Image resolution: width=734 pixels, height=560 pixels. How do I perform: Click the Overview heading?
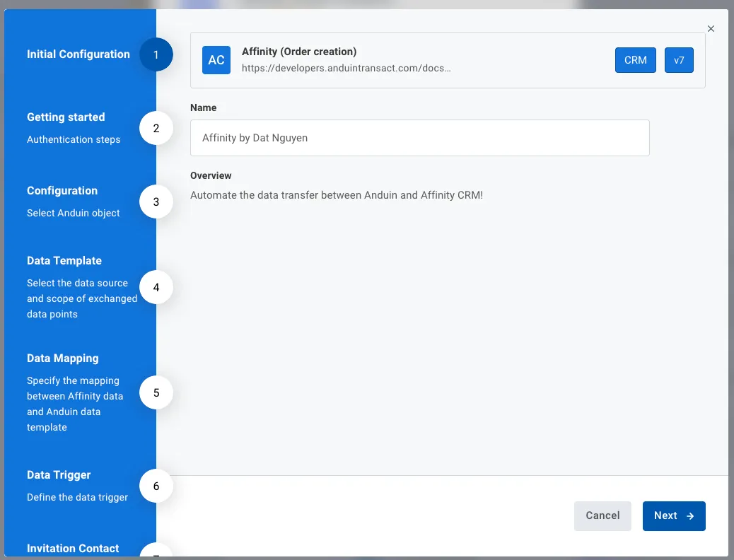pyautogui.click(x=211, y=175)
